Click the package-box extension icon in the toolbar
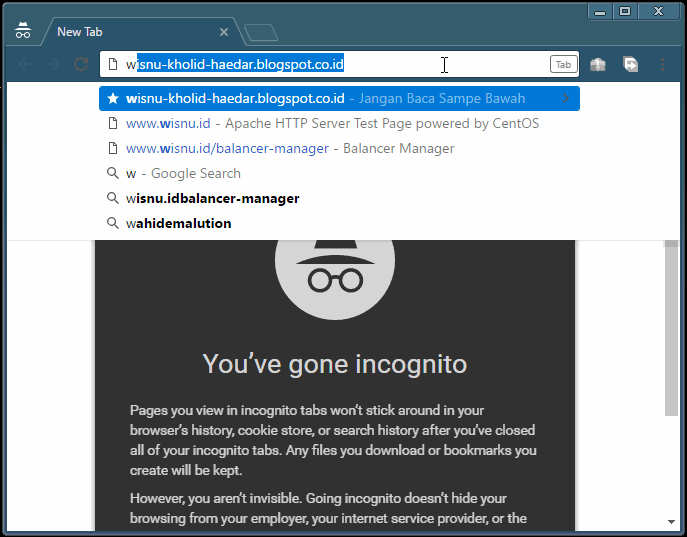687x537 pixels. click(598, 64)
